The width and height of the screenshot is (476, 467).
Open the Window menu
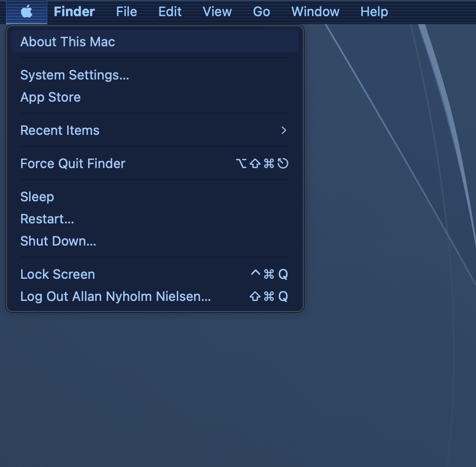[x=315, y=12]
